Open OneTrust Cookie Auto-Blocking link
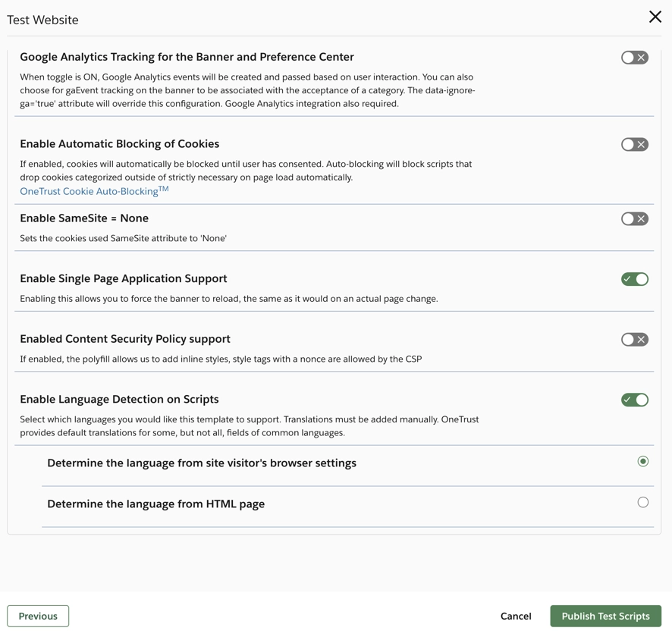Viewport: 672px width, 634px height. pyautogui.click(x=94, y=190)
